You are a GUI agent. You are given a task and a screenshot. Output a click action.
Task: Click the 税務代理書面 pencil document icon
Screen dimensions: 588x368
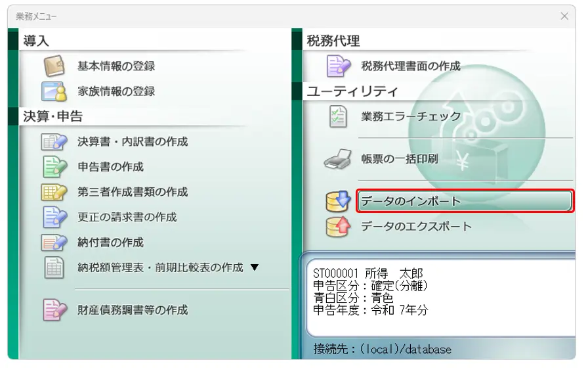[339, 66]
